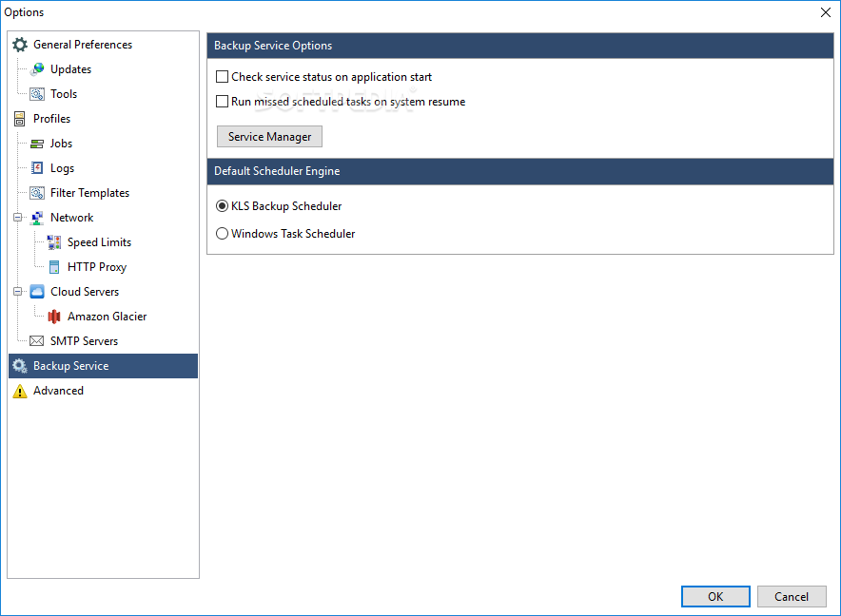Close the Options dialog window
The height and width of the screenshot is (616, 841).
click(826, 12)
